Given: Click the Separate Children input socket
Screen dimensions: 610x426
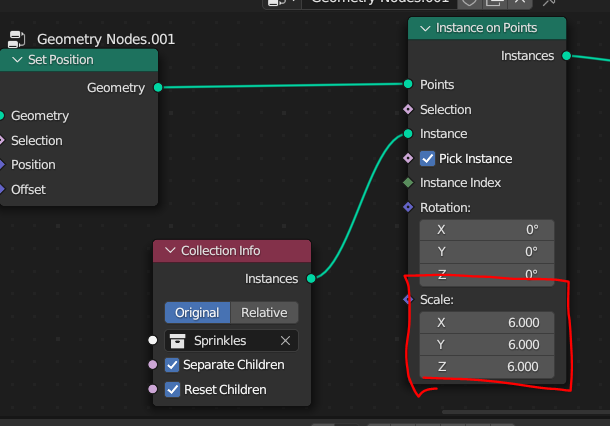Looking at the screenshot, I should 152,365.
